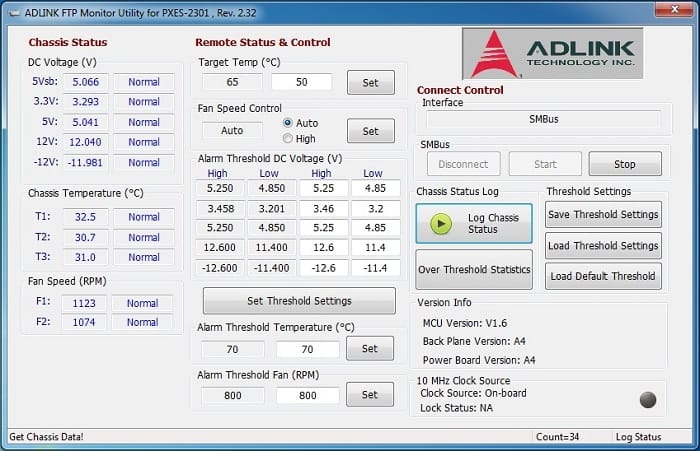Click the 5V voltage value 5.041
This screenshot has width=700, height=451.
coord(85,122)
